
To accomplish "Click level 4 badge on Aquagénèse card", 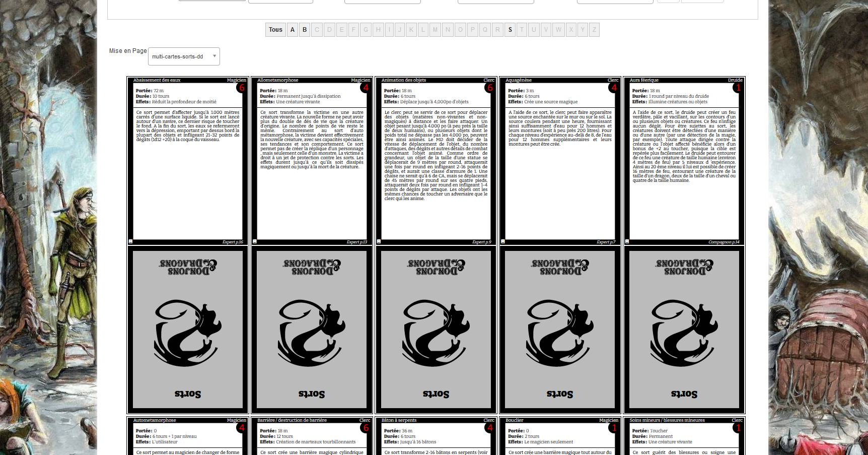I will click(614, 88).
